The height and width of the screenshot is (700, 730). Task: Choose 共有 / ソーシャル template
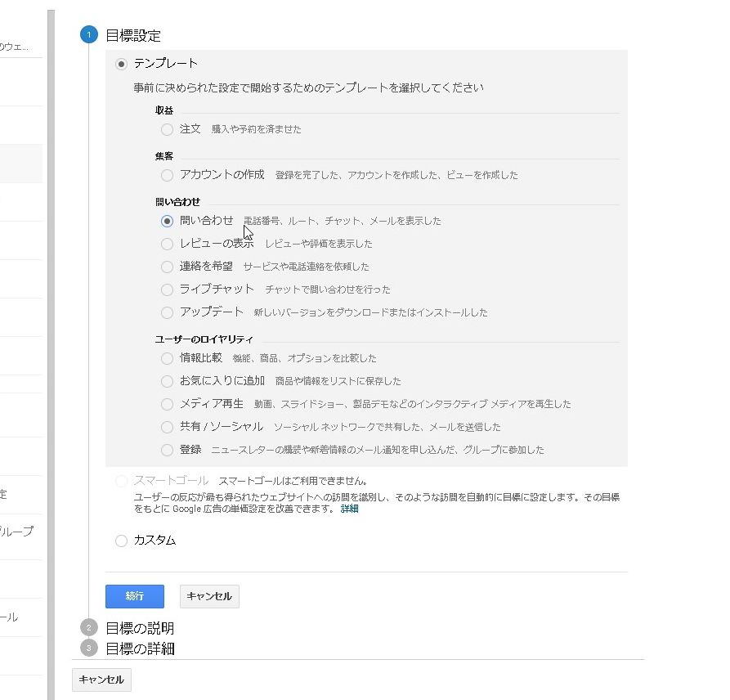coord(168,427)
